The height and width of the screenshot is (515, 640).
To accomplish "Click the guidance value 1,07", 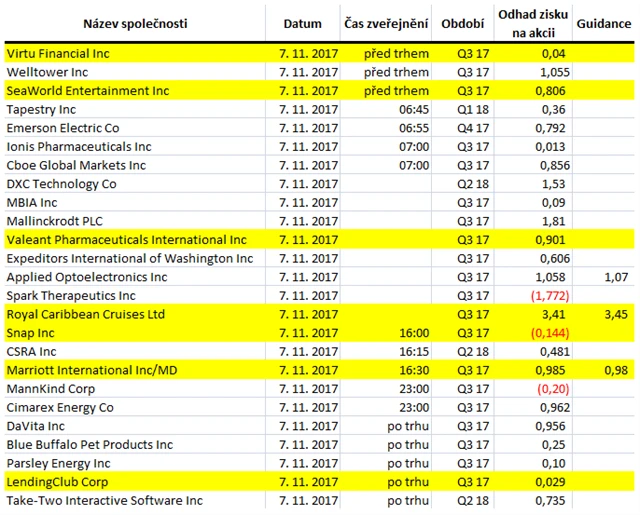I will pos(616,277).
